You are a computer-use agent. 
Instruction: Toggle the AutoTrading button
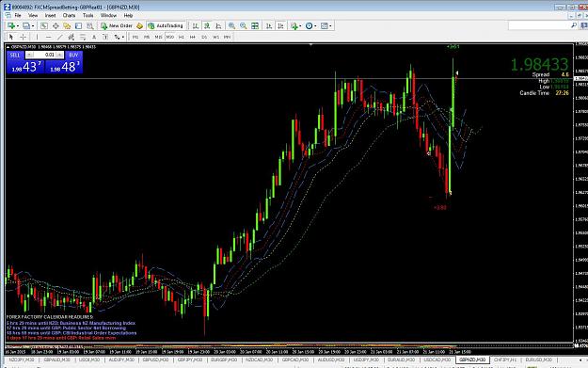coord(166,26)
